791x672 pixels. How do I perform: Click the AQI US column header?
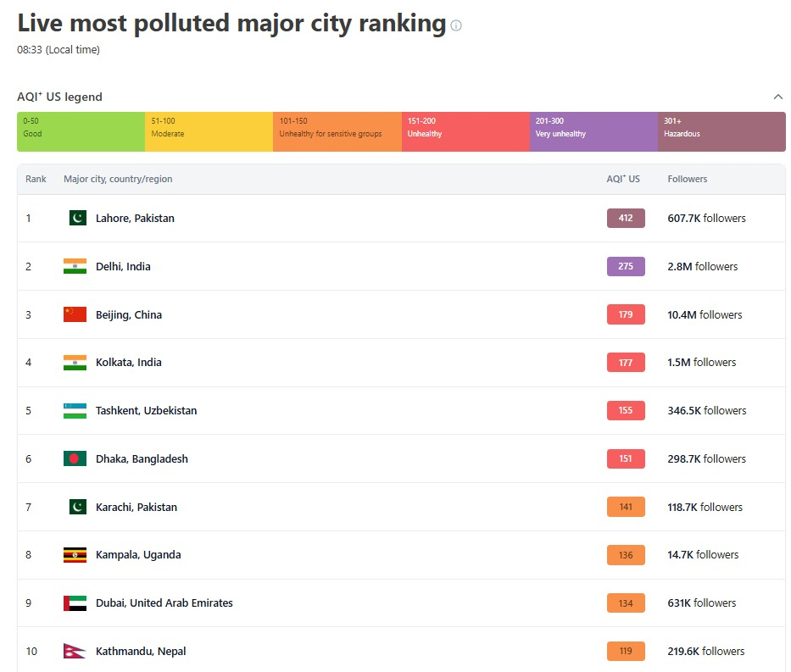[x=623, y=179]
